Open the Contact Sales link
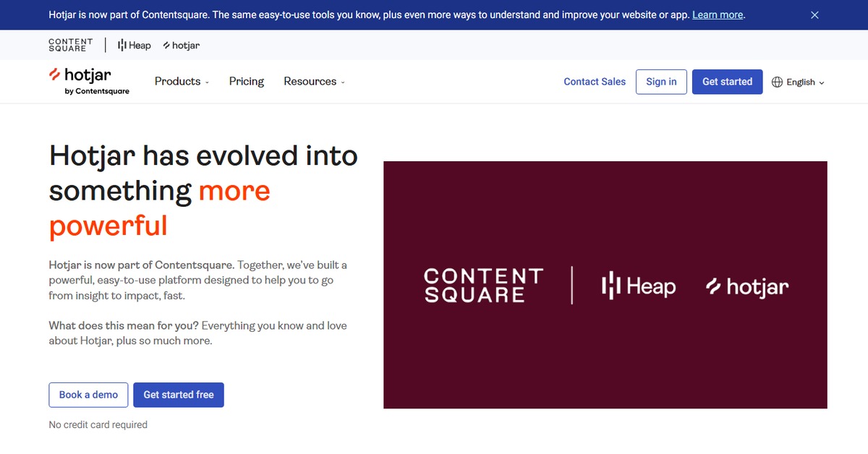This screenshot has height=454, width=868. 595,82
